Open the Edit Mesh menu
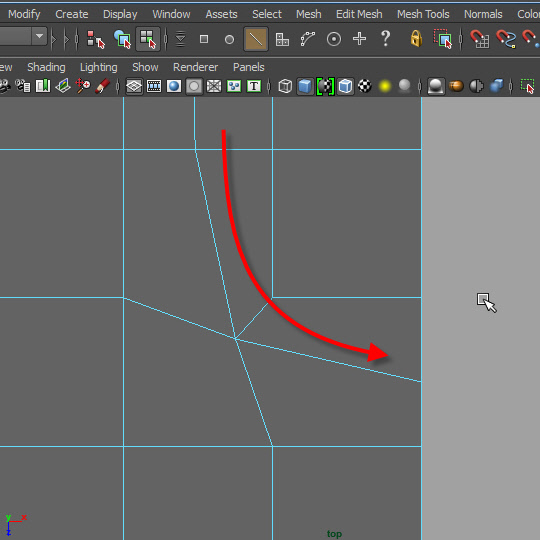The height and width of the screenshot is (540, 540). click(359, 14)
